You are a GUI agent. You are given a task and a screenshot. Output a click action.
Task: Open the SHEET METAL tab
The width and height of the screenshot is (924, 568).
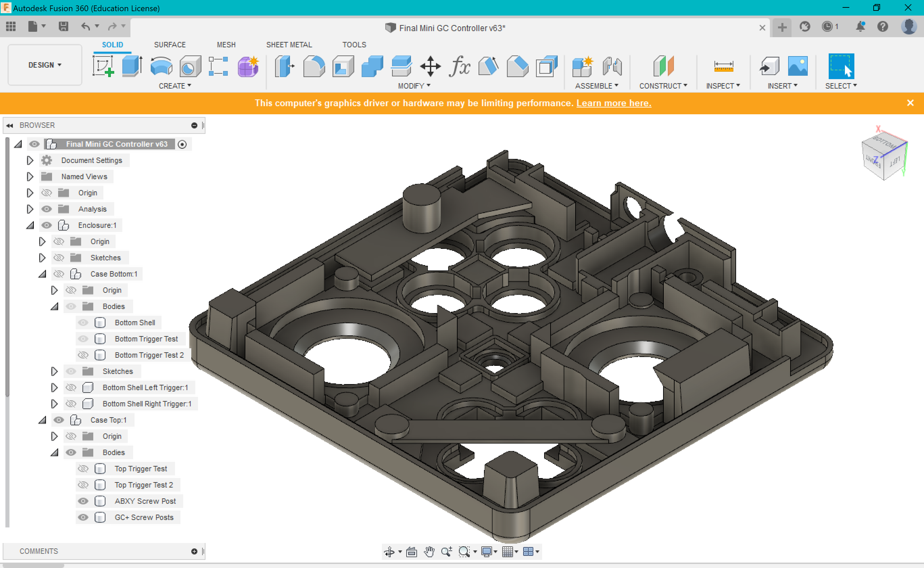pos(289,44)
